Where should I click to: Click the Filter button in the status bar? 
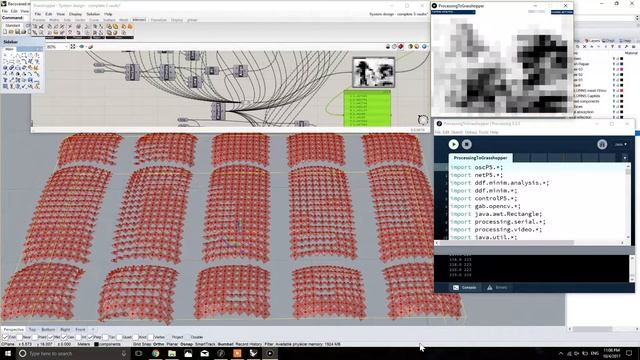coord(269,344)
